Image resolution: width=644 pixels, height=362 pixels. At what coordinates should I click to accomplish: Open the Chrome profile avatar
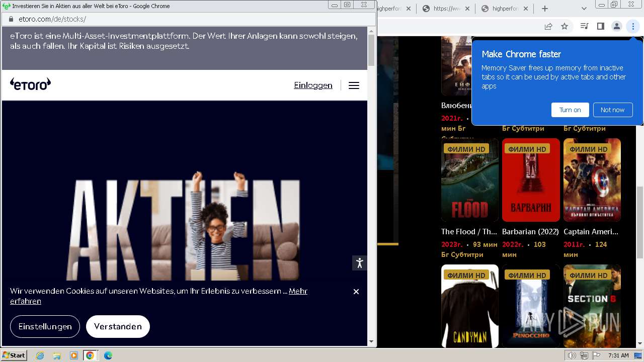click(x=616, y=26)
